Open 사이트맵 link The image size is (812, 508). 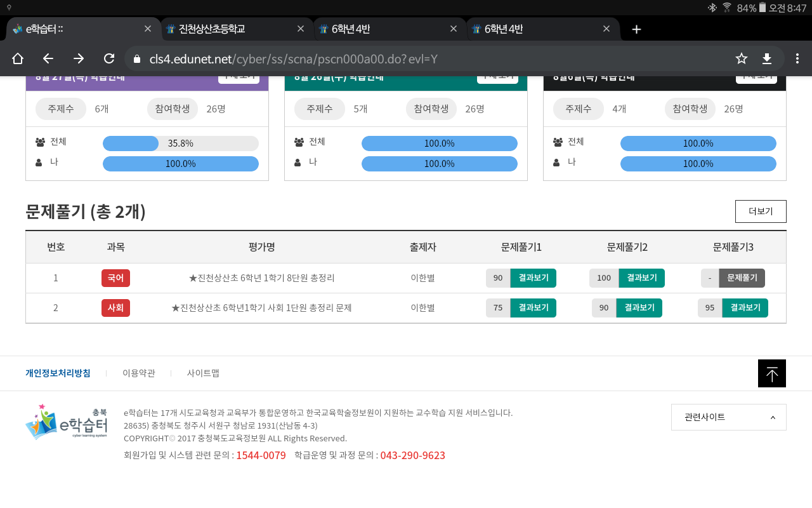click(203, 373)
